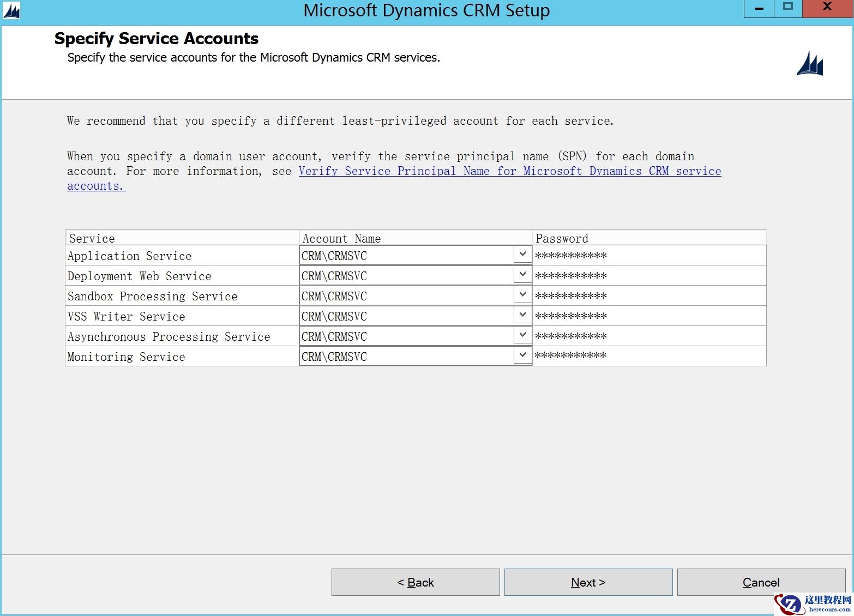This screenshot has width=854, height=616.
Task: Click the Back button
Action: [415, 582]
